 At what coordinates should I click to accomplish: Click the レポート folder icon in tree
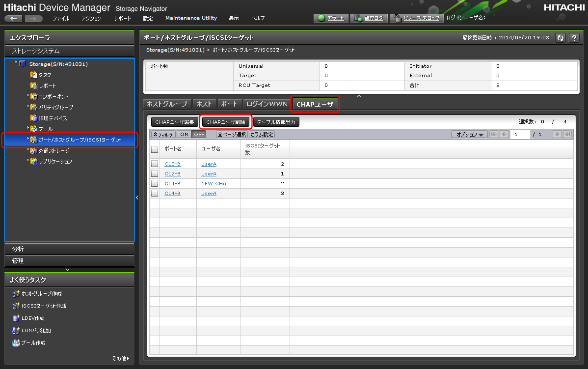click(34, 85)
